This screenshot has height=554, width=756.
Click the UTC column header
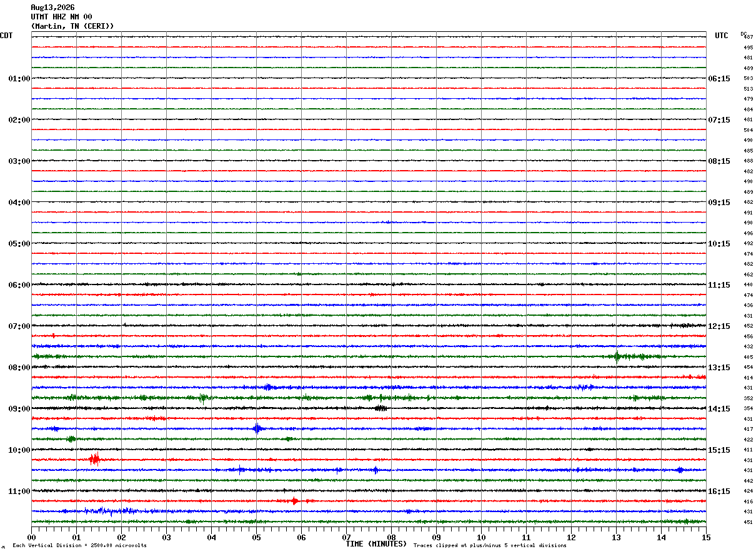[722, 36]
